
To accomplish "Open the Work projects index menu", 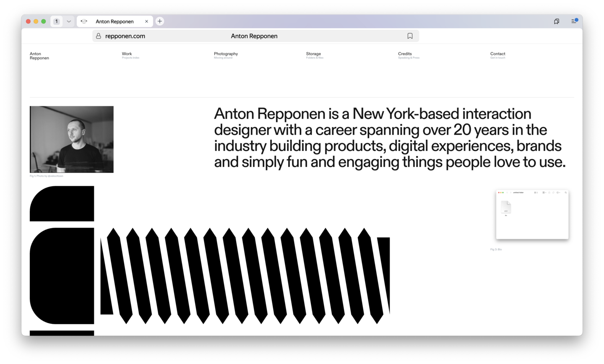I will [x=130, y=55].
